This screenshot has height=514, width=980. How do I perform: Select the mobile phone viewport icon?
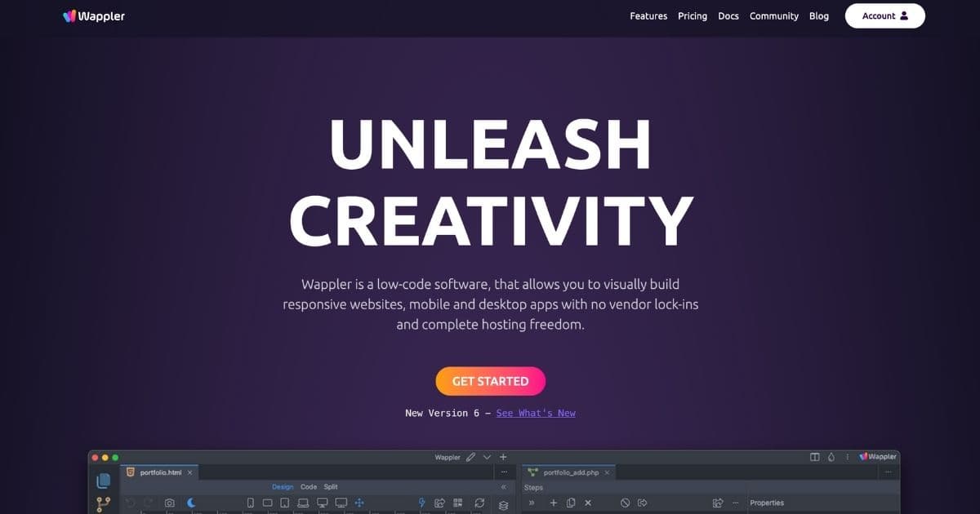point(251,503)
